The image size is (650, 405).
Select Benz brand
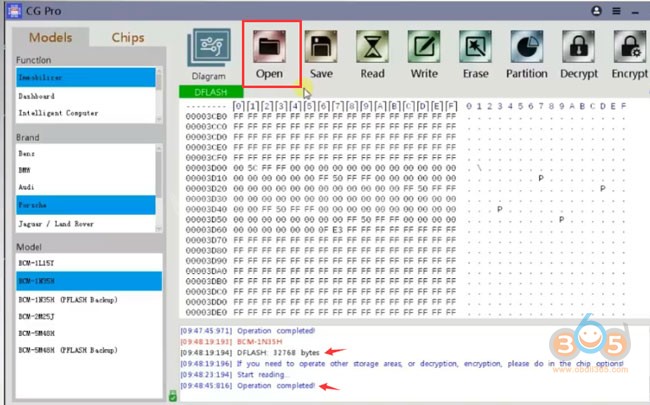pyautogui.click(x=86, y=153)
